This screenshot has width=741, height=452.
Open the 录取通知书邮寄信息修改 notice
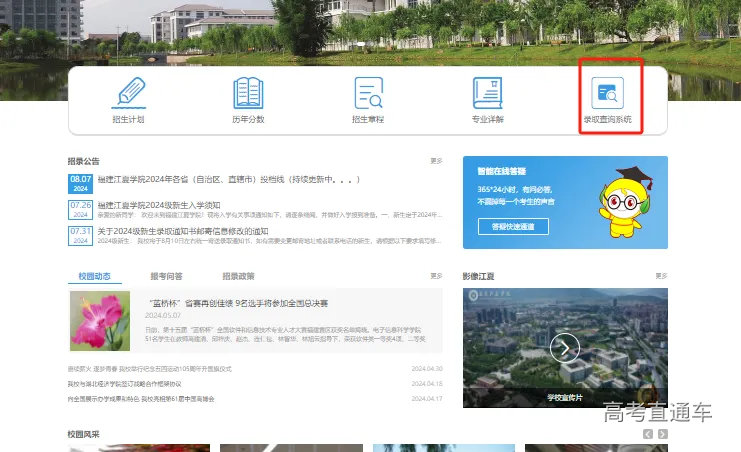coord(183,231)
